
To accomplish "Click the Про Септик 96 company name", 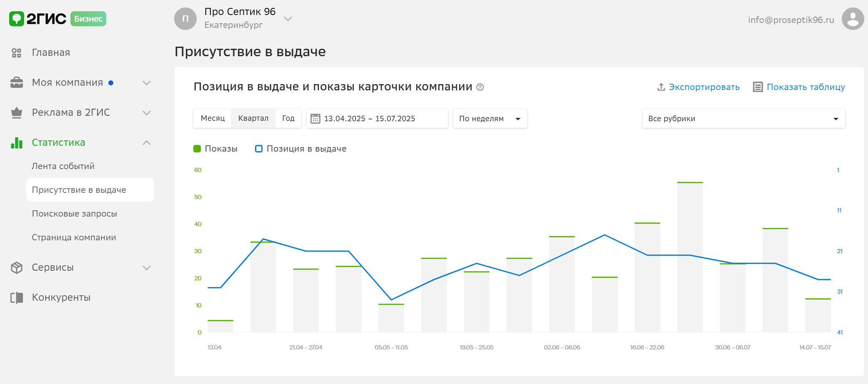I will (240, 12).
